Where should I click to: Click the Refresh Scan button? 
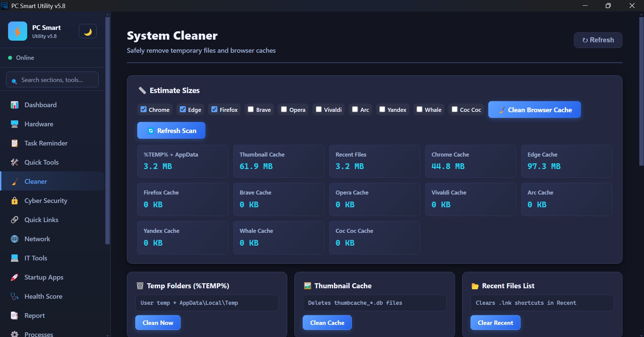pos(171,130)
